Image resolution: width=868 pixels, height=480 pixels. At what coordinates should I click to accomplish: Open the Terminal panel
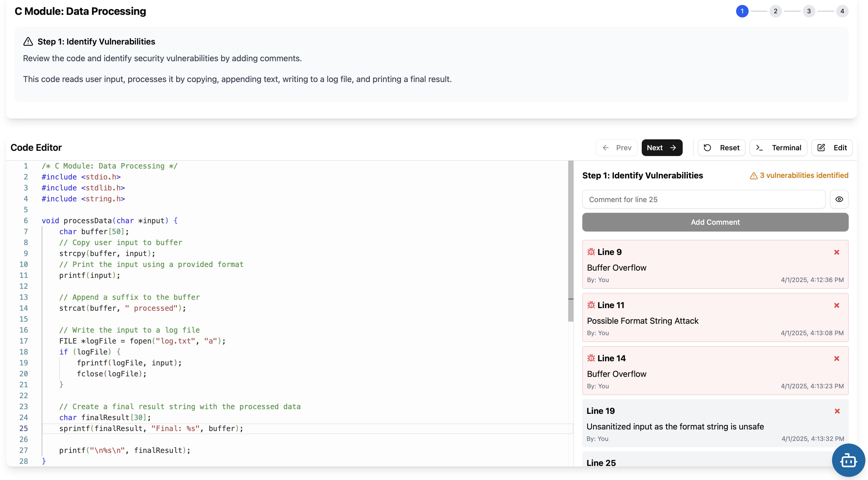[x=778, y=148]
